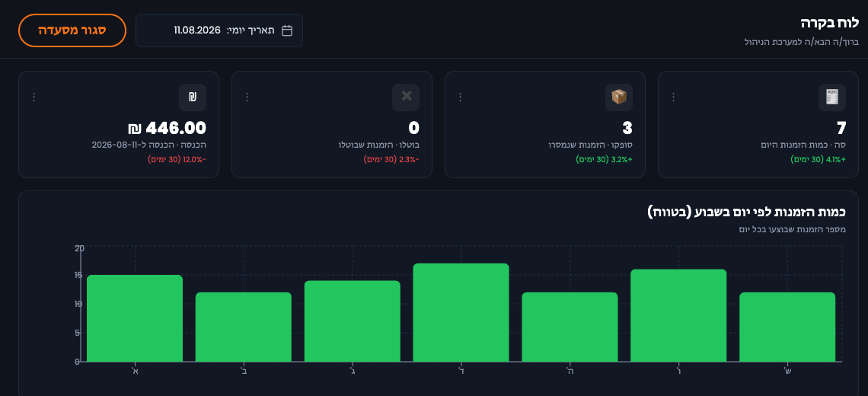The width and height of the screenshot is (868, 396).
Task: Click the chart bar for day א'
Action: pyautogui.click(x=135, y=318)
